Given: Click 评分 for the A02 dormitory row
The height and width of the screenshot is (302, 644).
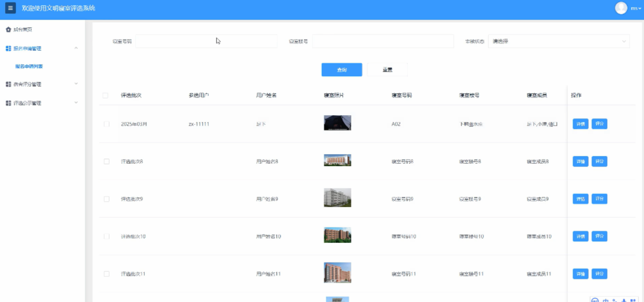Looking at the screenshot, I should pos(599,124).
